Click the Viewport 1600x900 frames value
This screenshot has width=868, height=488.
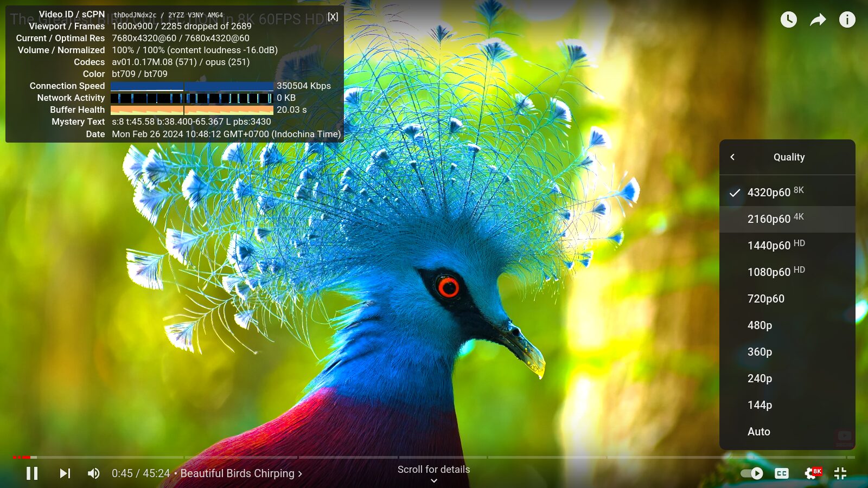point(182,26)
